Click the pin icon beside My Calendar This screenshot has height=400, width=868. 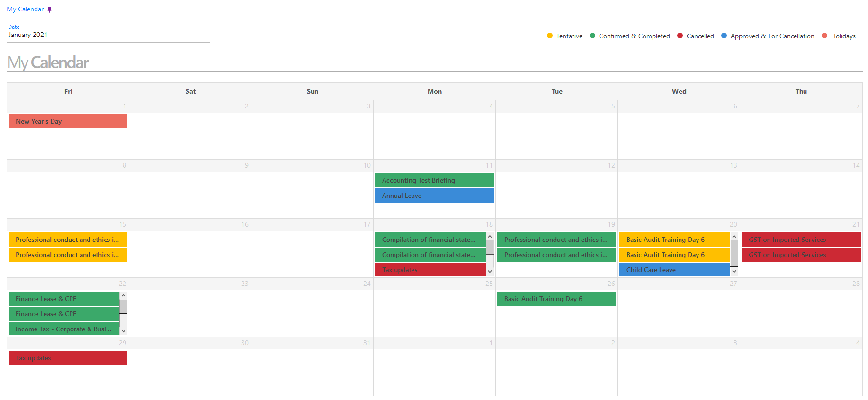point(49,9)
